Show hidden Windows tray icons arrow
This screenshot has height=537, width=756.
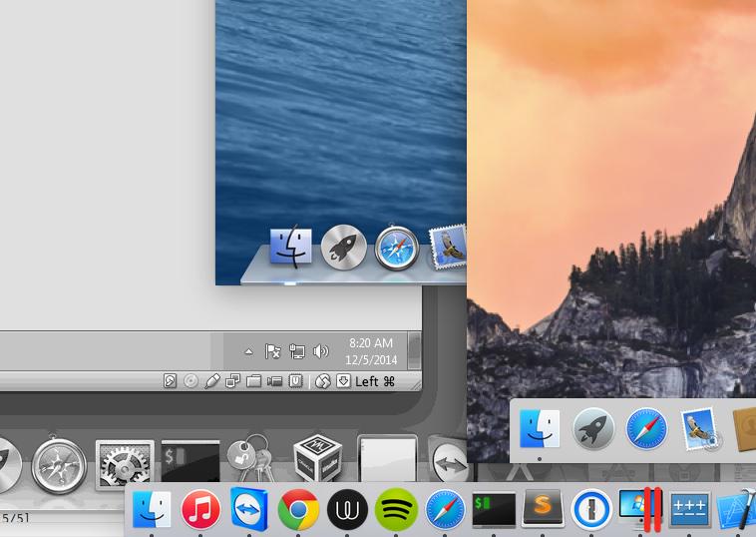(x=248, y=351)
